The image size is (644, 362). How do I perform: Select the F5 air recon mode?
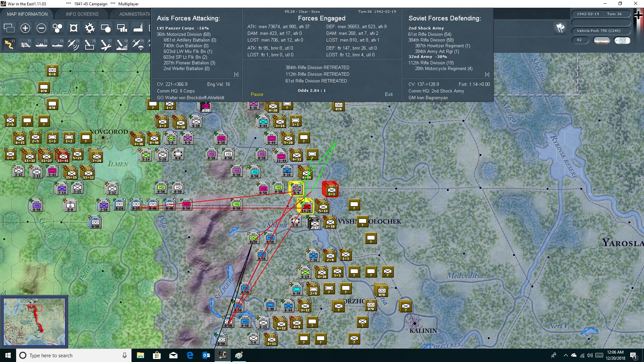point(73,44)
